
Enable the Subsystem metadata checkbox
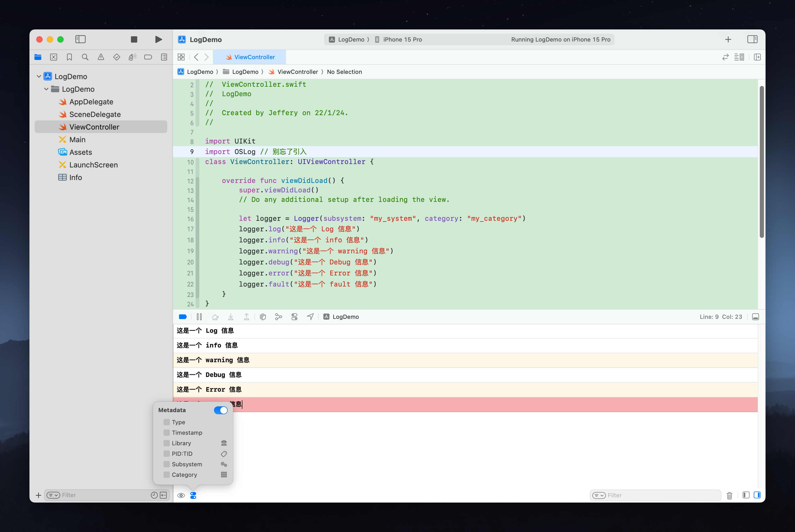point(167,464)
